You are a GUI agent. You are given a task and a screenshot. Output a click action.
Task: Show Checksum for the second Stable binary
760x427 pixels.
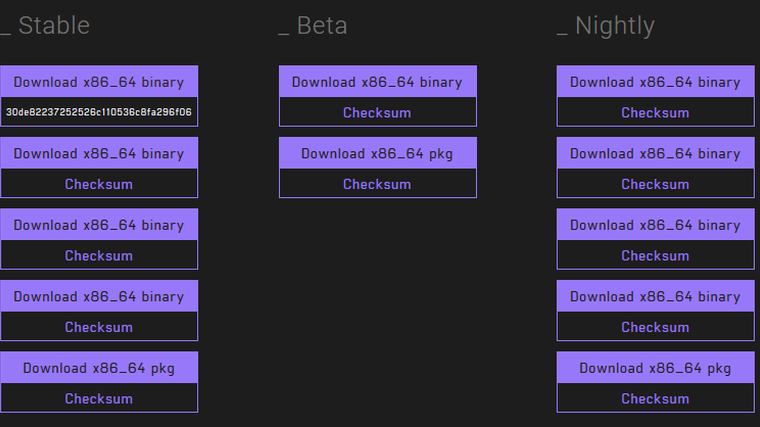tap(99, 184)
